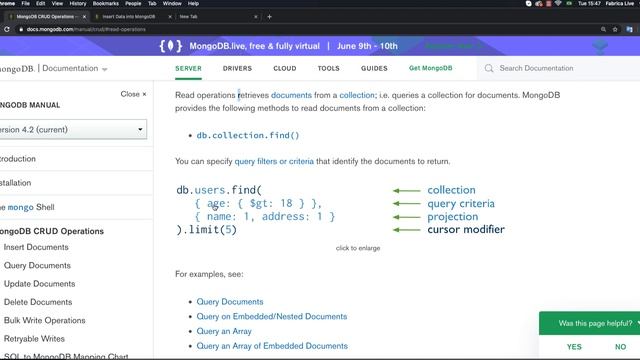Open Delete Documents in sidebar
Image resolution: width=640 pixels, height=360 pixels.
click(38, 302)
